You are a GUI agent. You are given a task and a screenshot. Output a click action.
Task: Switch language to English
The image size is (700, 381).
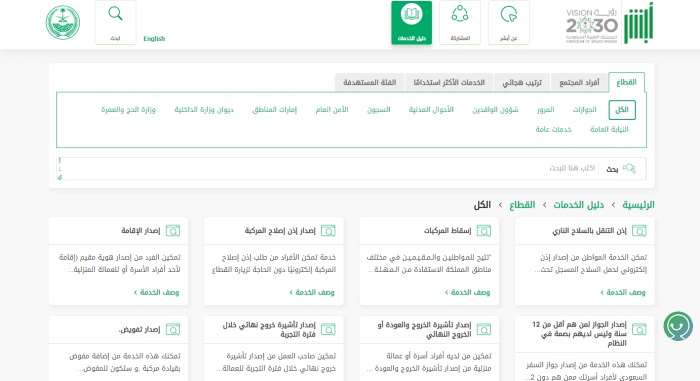click(x=154, y=39)
